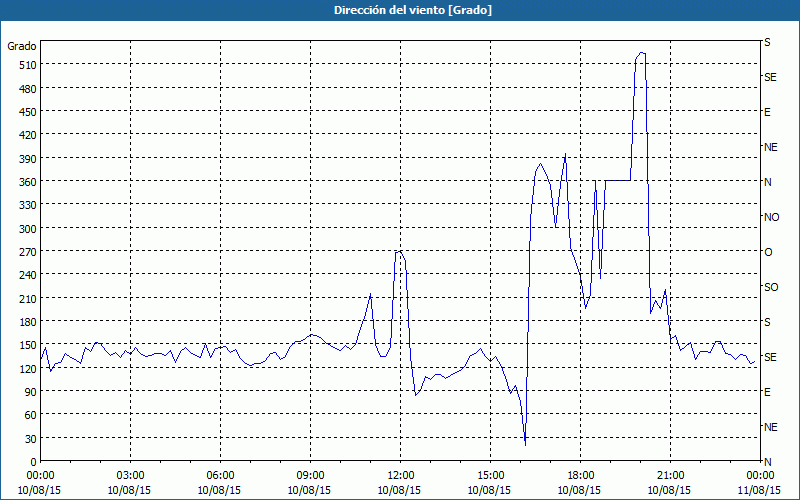Click the line's lowest dip just after 15:00
Screen dimensions: 800x500
point(525,444)
